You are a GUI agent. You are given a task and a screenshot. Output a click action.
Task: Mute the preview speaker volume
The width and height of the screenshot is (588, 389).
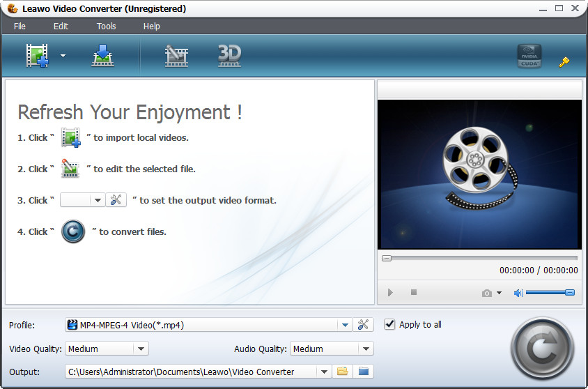[518, 293]
